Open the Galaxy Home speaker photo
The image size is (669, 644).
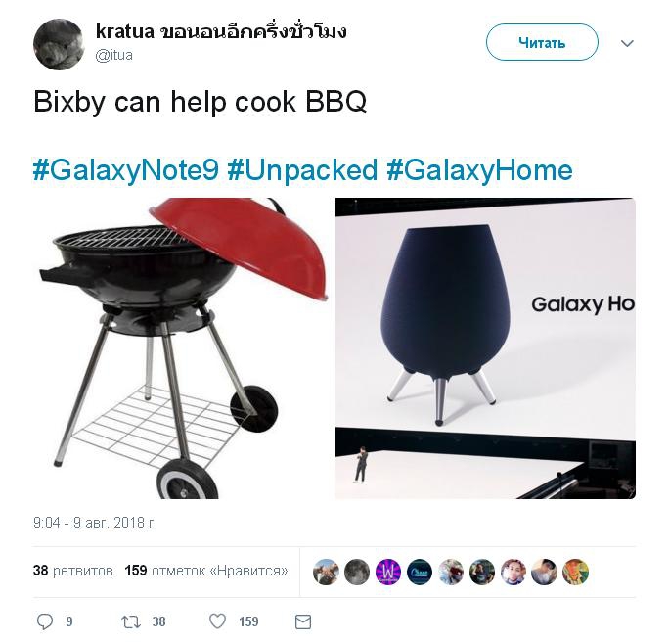coord(485,348)
